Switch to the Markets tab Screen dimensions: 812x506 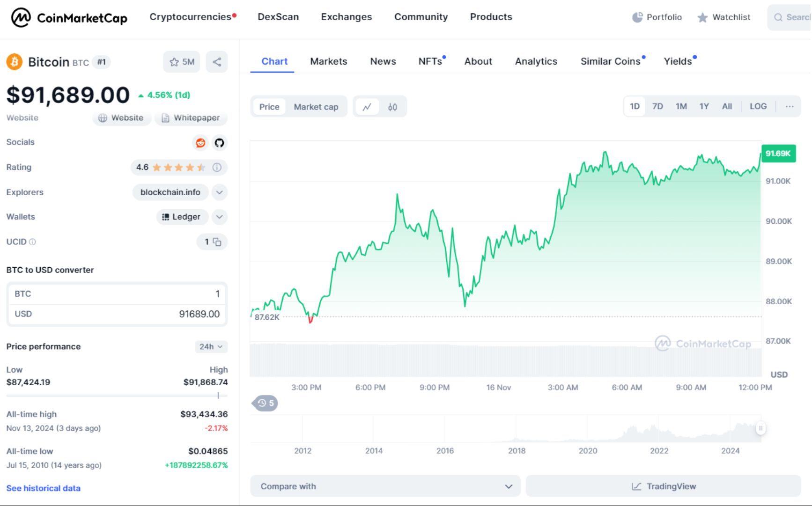(328, 61)
